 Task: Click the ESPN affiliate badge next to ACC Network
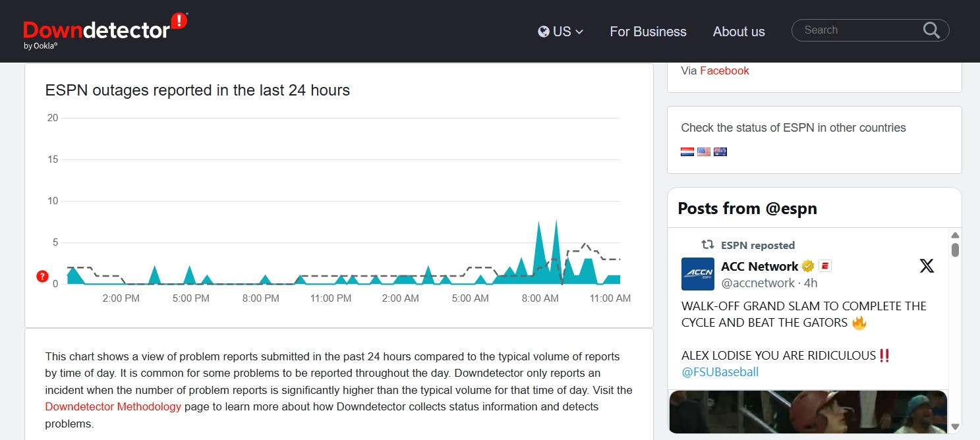(825, 266)
